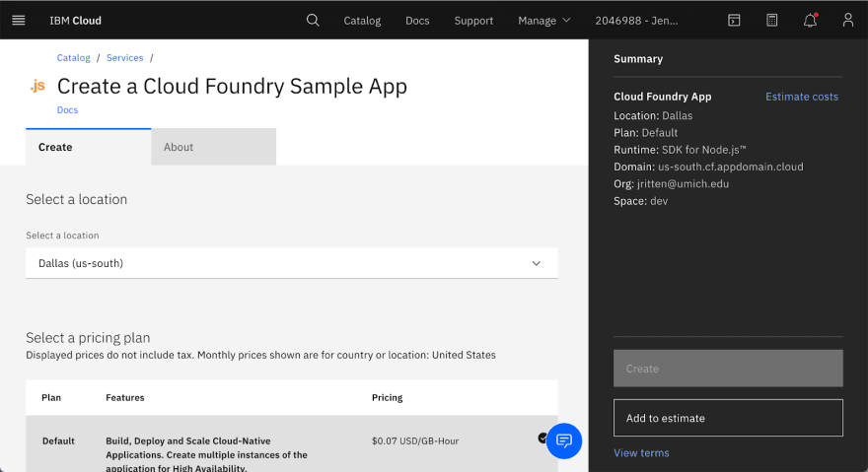Click the Pricing column header
Viewport: 868px width, 472px height.
coord(387,398)
